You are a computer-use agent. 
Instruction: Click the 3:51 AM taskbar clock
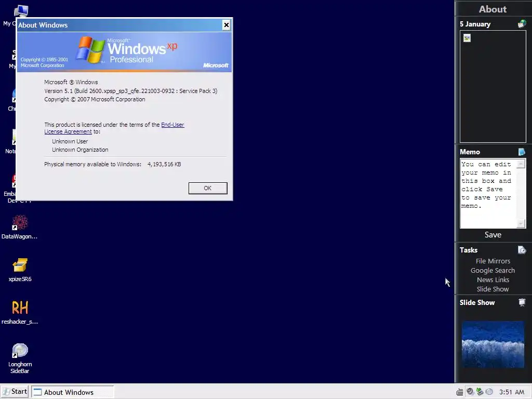pyautogui.click(x=512, y=392)
